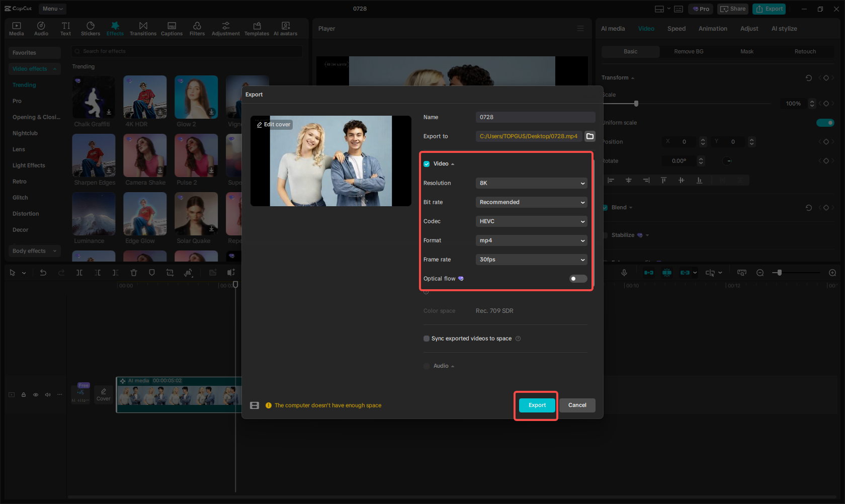The height and width of the screenshot is (504, 845).
Task: Click the Export button in the dialog
Action: [536, 405]
